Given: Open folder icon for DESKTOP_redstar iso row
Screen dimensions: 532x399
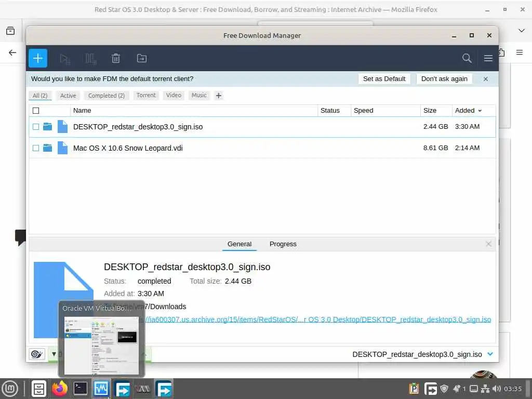Looking at the screenshot, I should [x=47, y=127].
